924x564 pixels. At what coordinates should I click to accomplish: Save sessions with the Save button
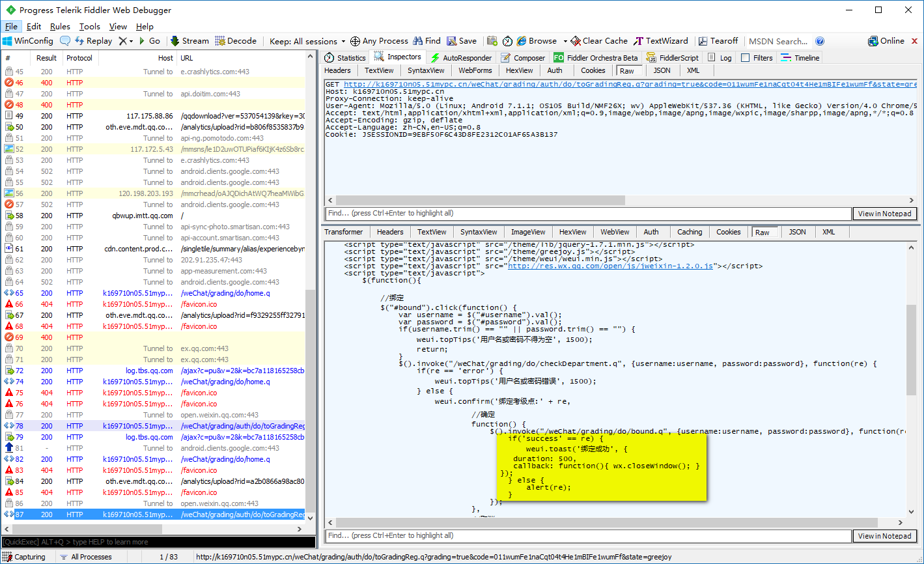[x=461, y=41]
